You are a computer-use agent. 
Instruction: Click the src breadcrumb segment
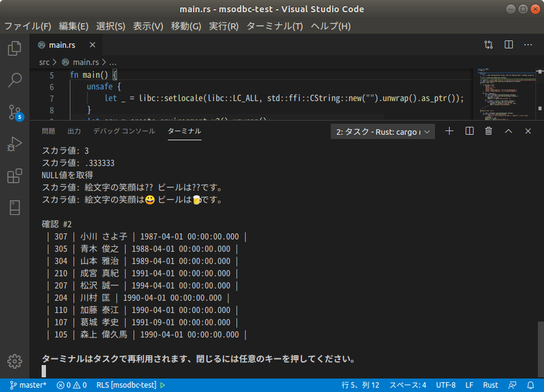tap(44, 62)
